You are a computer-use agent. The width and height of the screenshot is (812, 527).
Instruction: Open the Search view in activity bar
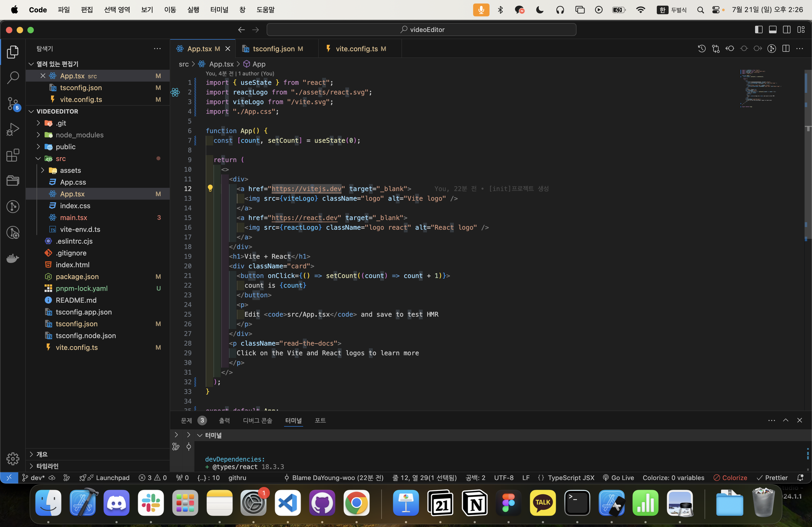(x=13, y=78)
